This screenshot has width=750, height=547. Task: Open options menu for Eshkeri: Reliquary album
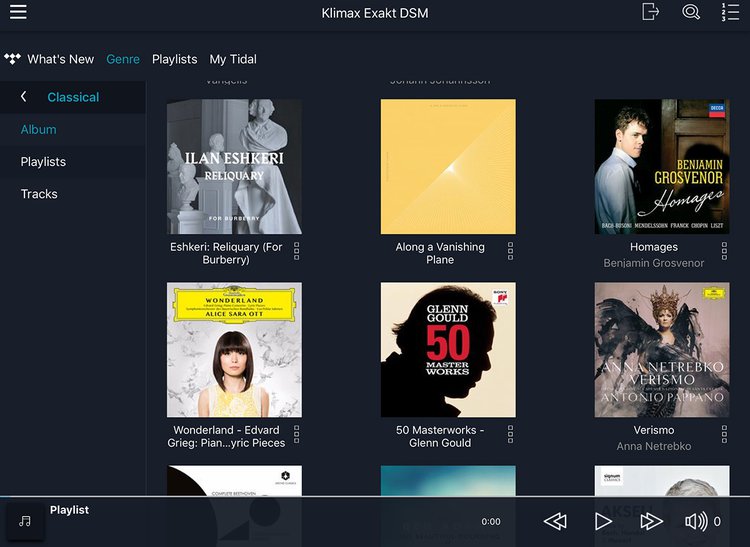coord(297,250)
